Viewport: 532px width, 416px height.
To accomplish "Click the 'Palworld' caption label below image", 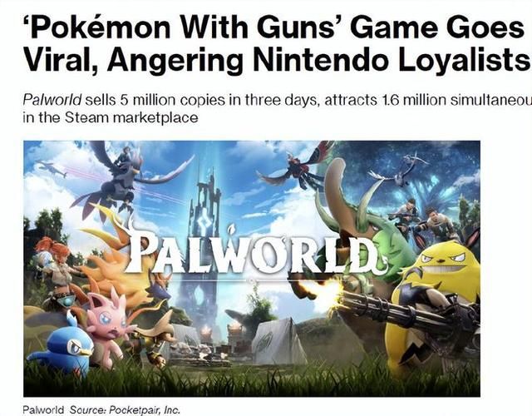I will point(43,410).
